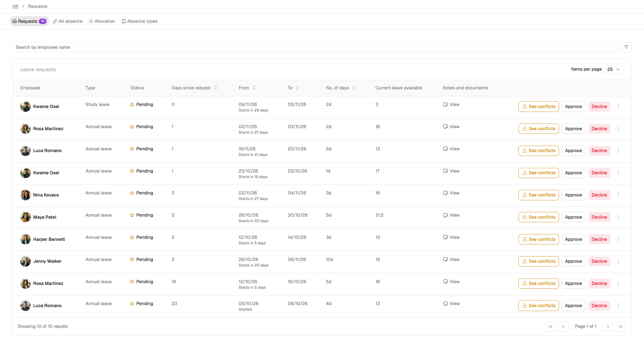
Task: Click Jenny Walker's avatar photo
Action: 25,261
